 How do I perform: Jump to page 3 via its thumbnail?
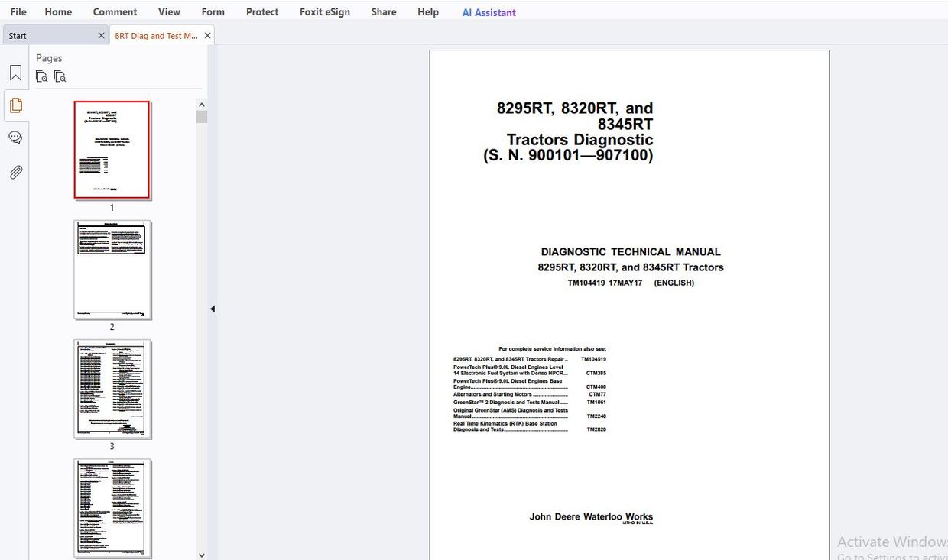coord(112,389)
